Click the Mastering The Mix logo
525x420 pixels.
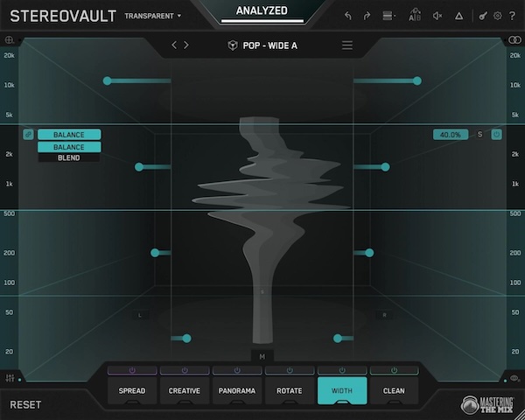487,404
